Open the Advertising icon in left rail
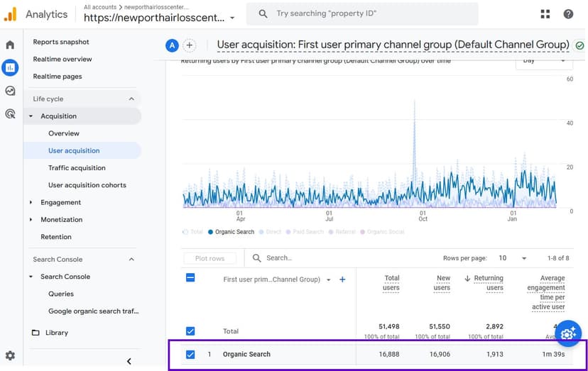588x371 pixels. tap(10, 113)
